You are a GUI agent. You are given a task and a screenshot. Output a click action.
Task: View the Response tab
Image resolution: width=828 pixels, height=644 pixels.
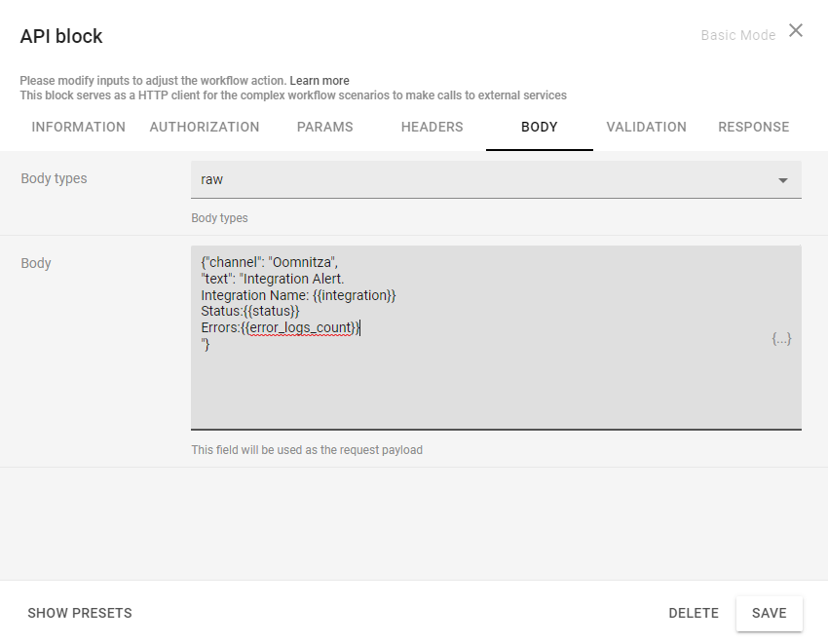click(x=753, y=127)
